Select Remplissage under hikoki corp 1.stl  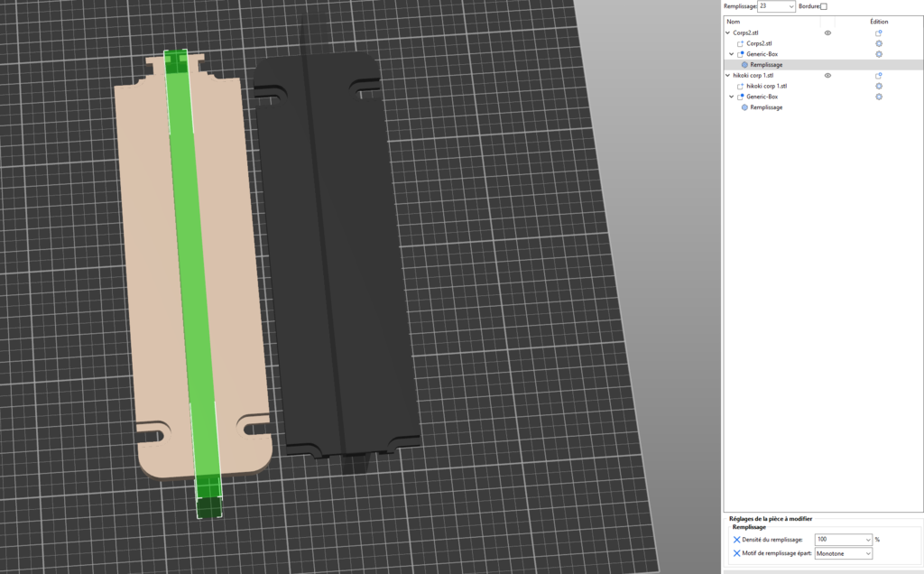[765, 107]
